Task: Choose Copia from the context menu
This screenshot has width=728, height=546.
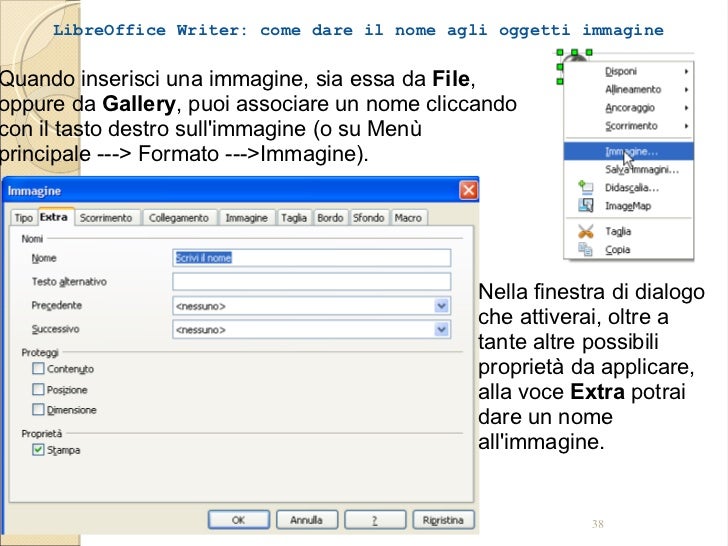Action: tap(628, 249)
